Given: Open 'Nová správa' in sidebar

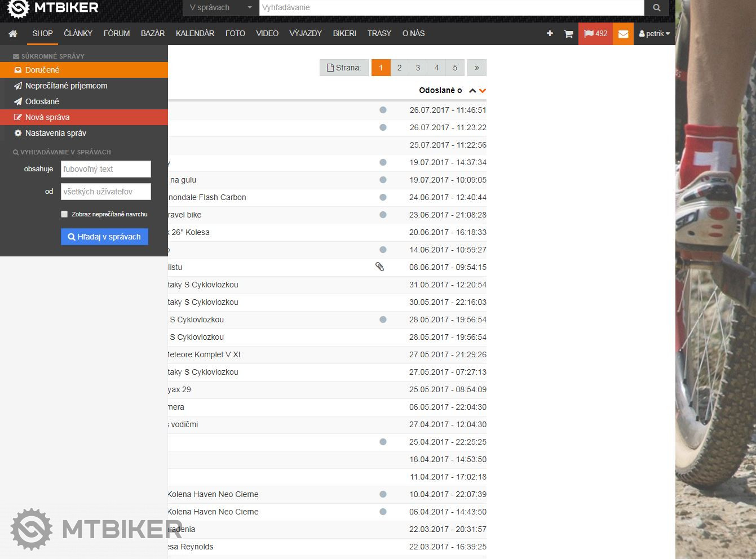Looking at the screenshot, I should [47, 117].
